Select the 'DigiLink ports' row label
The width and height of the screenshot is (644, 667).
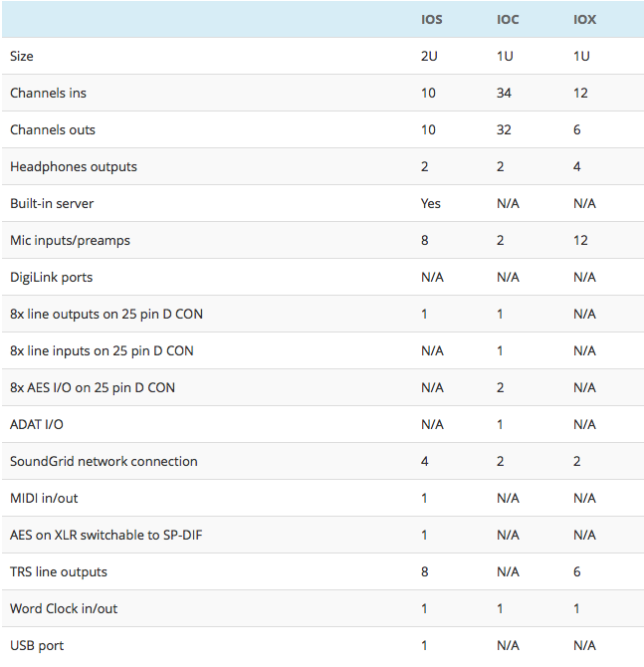[51, 278]
